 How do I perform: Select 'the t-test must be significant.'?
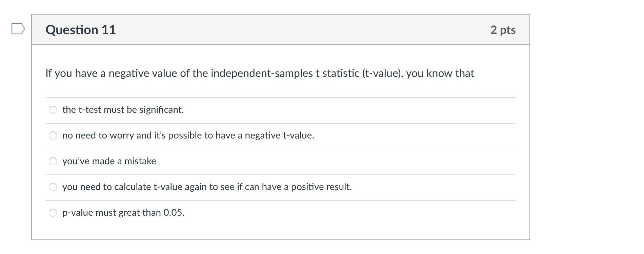[x=53, y=110]
